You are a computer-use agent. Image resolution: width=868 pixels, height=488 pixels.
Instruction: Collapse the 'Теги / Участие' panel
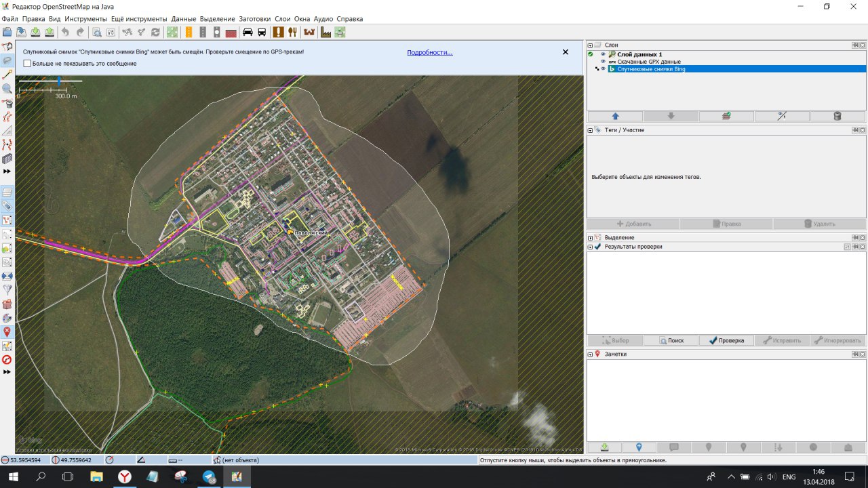(x=590, y=130)
